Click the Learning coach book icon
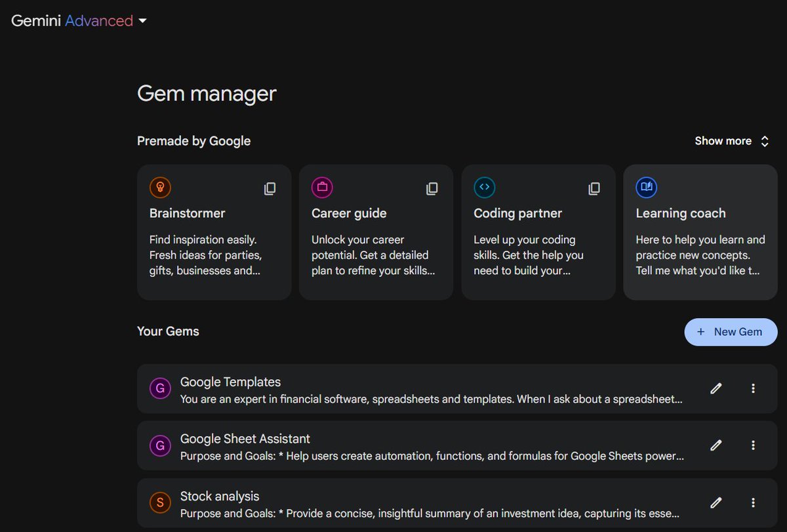This screenshot has width=787, height=532. (x=646, y=188)
